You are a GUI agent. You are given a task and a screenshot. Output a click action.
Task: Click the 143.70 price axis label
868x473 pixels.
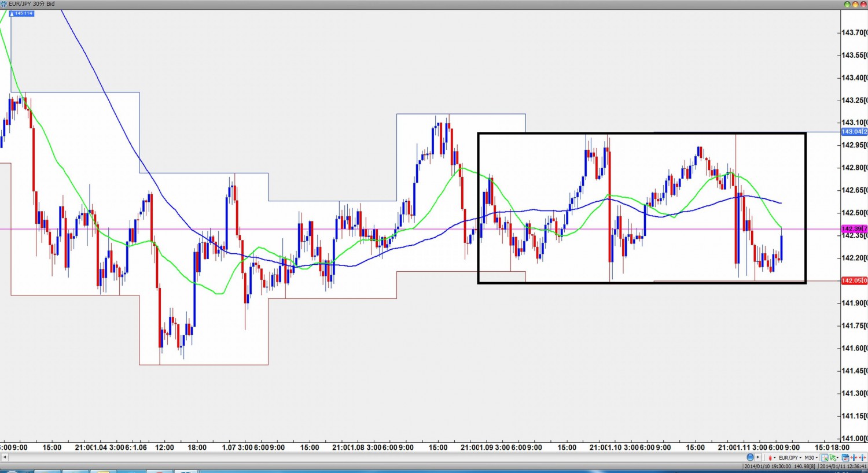pos(854,32)
